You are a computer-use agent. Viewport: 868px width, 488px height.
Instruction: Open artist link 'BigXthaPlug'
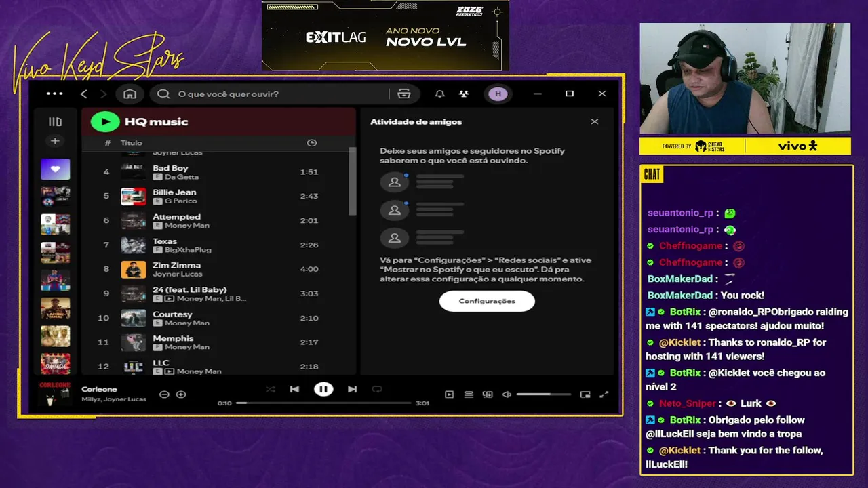pyautogui.click(x=188, y=250)
